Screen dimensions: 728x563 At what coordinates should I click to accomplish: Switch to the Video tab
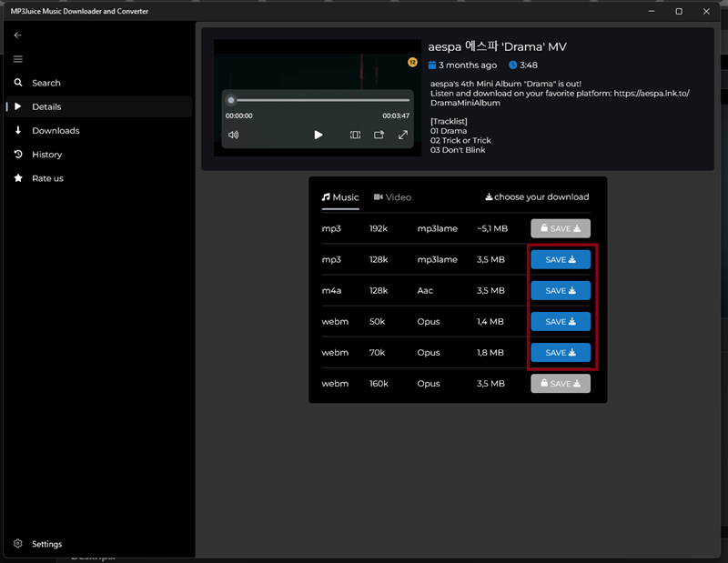coord(392,197)
